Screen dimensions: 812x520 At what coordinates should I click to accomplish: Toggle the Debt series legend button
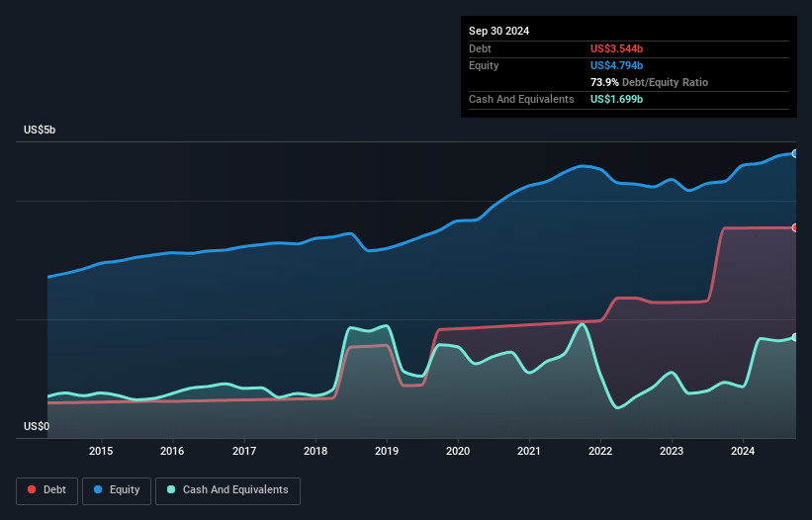47,490
